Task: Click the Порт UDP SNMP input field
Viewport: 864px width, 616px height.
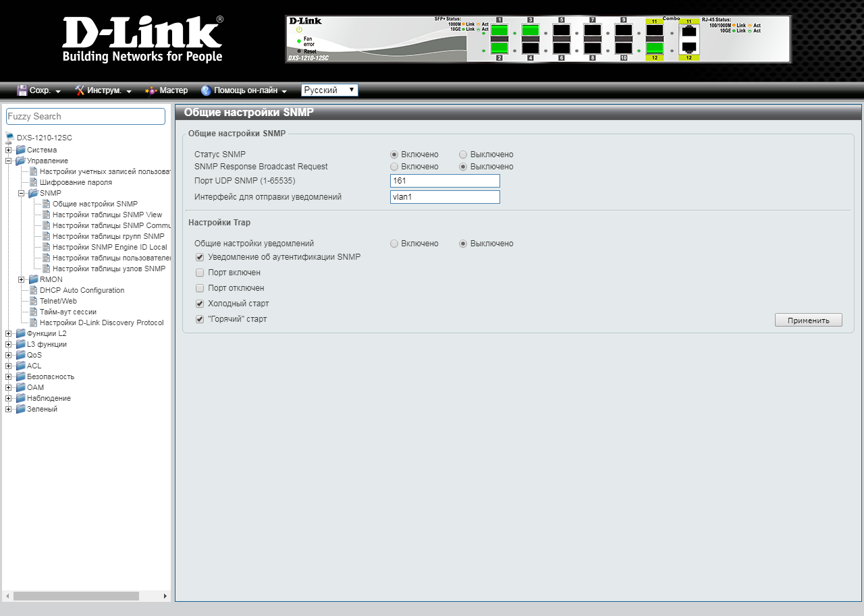Action: click(x=445, y=181)
